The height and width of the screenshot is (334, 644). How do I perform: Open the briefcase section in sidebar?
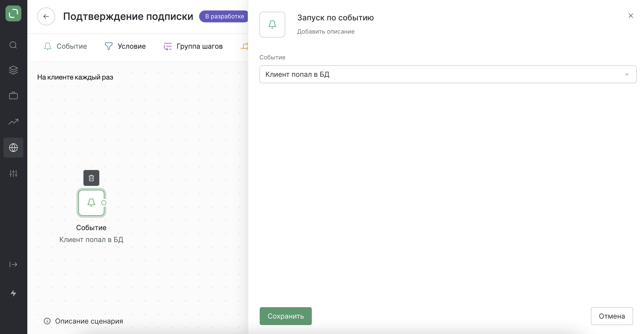tap(13, 96)
